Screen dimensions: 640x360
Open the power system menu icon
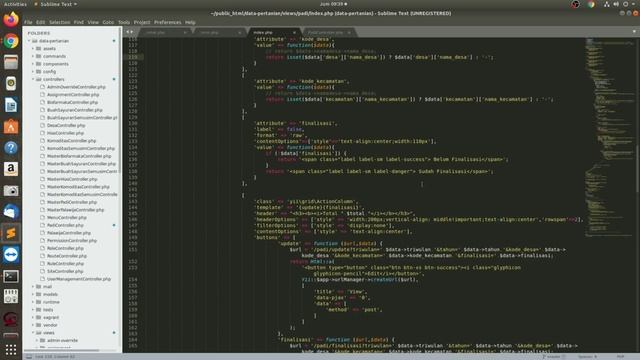click(626, 4)
